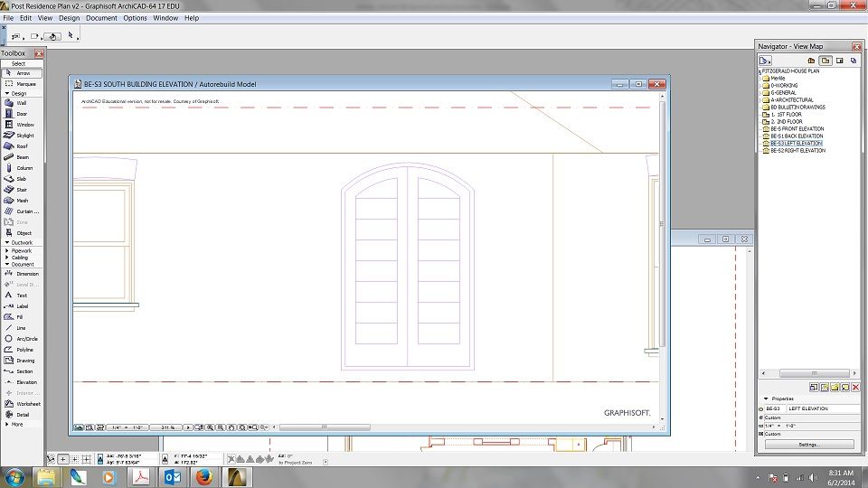The height and width of the screenshot is (488, 868).
Task: Expand the Pipework section in Toolbox
Action: coord(7,250)
